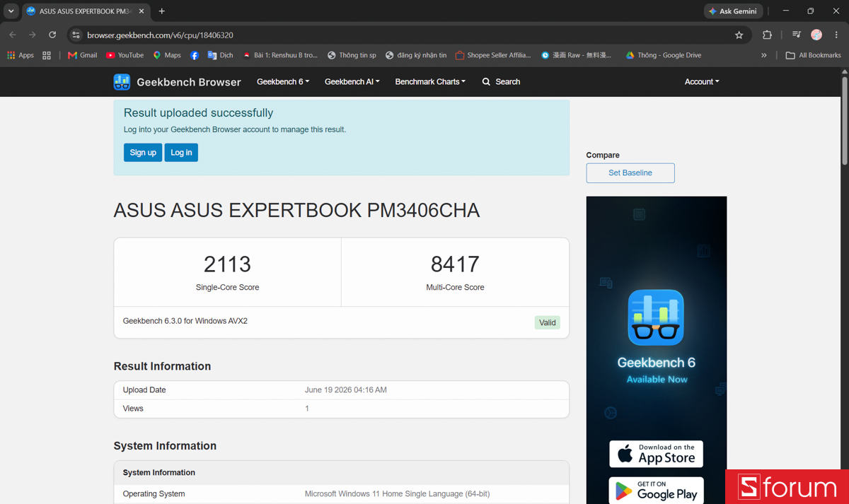Click the search magnifier in the navbar
The width and height of the screenshot is (849, 504).
[486, 82]
